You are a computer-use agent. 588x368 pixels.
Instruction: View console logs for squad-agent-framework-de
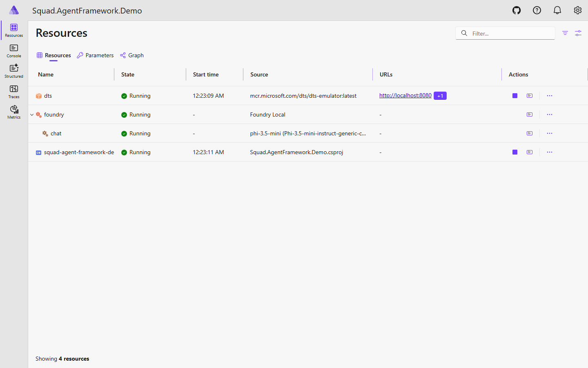[530, 152]
